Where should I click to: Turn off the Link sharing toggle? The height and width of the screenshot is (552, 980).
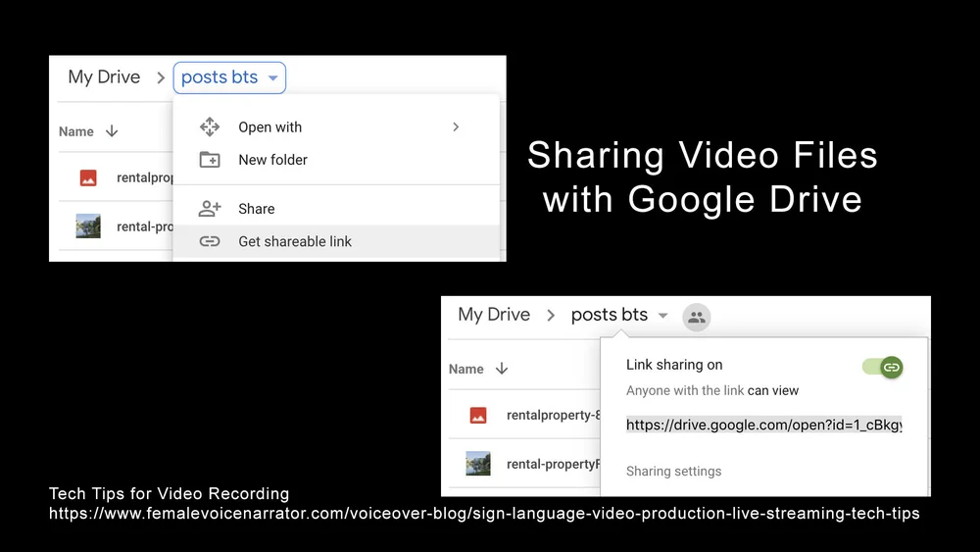pyautogui.click(x=882, y=367)
